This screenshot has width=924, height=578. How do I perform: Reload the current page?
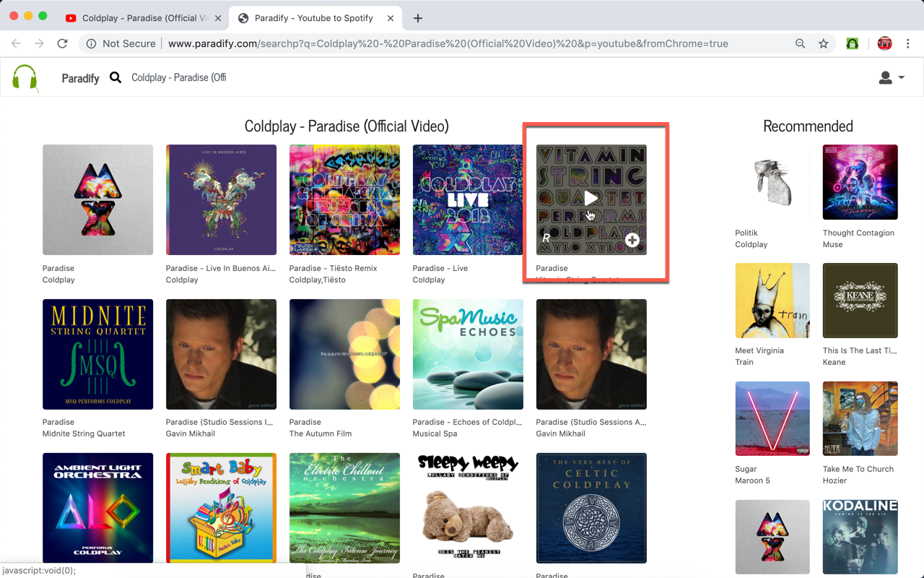pyautogui.click(x=62, y=43)
